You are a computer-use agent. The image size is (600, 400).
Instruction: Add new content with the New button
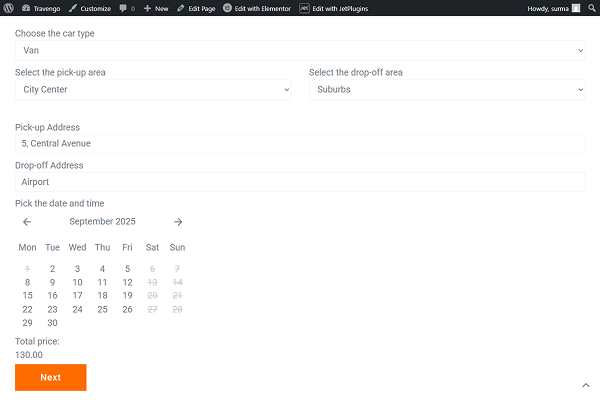156,8
